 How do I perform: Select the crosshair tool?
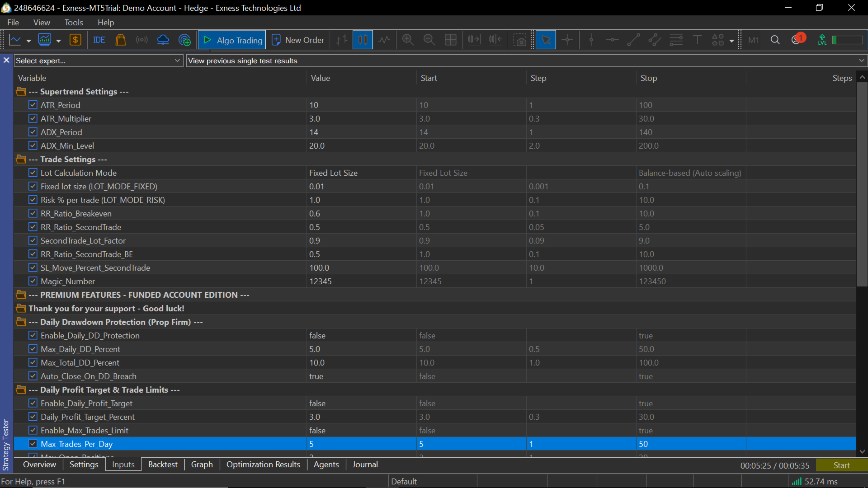[x=567, y=40]
